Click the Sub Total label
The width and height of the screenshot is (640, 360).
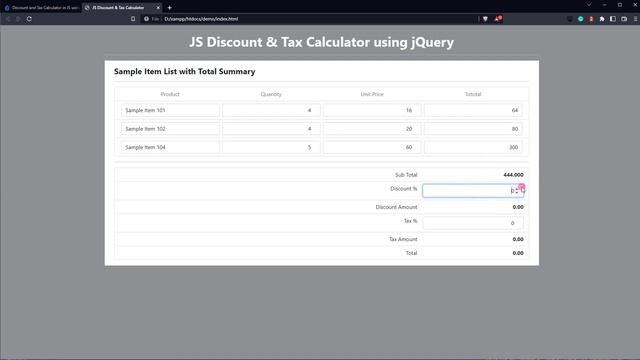406,175
